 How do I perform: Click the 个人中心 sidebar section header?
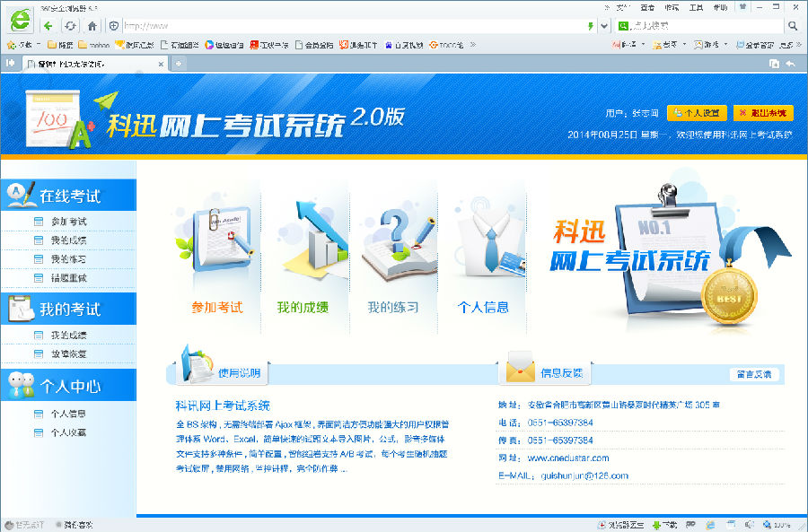(68, 385)
